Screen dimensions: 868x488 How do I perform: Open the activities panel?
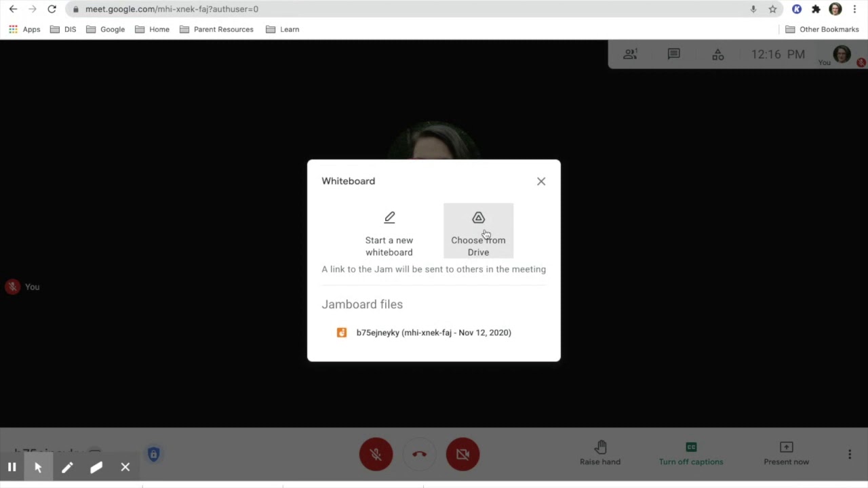pyautogui.click(x=717, y=54)
